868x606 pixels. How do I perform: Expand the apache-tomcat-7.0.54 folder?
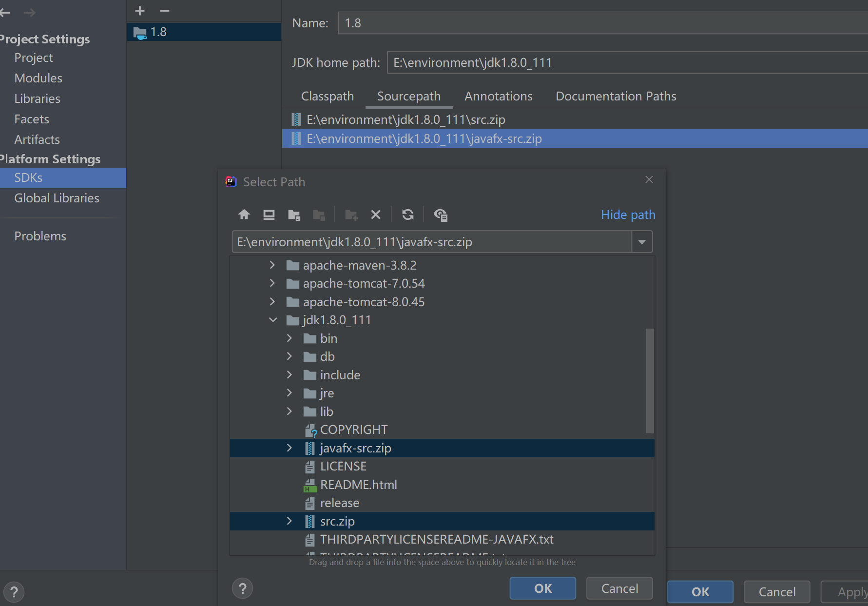point(272,283)
